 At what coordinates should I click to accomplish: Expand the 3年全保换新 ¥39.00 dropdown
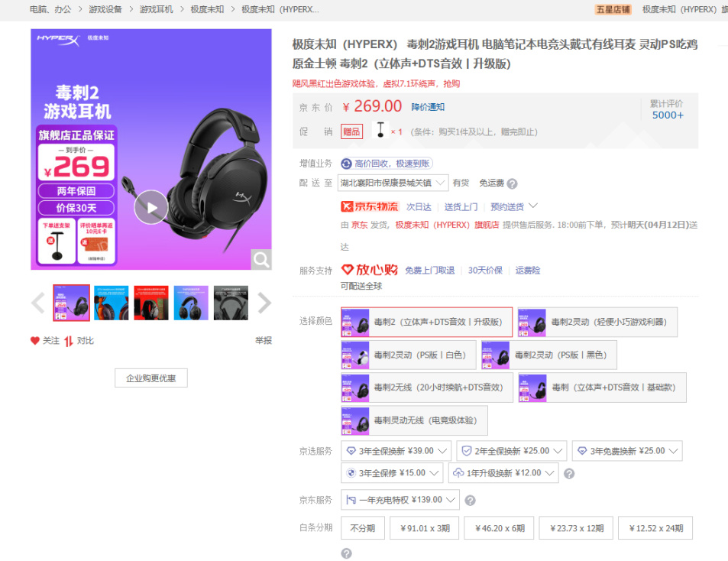coord(396,450)
